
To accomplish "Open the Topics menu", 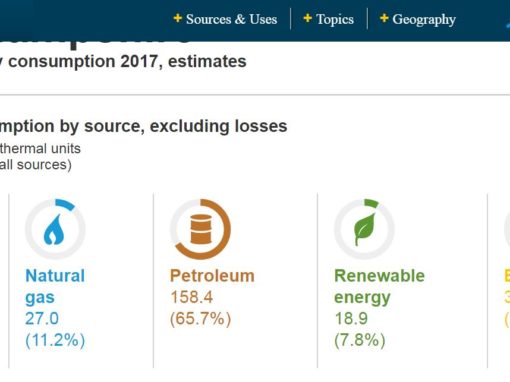I will pyautogui.click(x=335, y=19).
